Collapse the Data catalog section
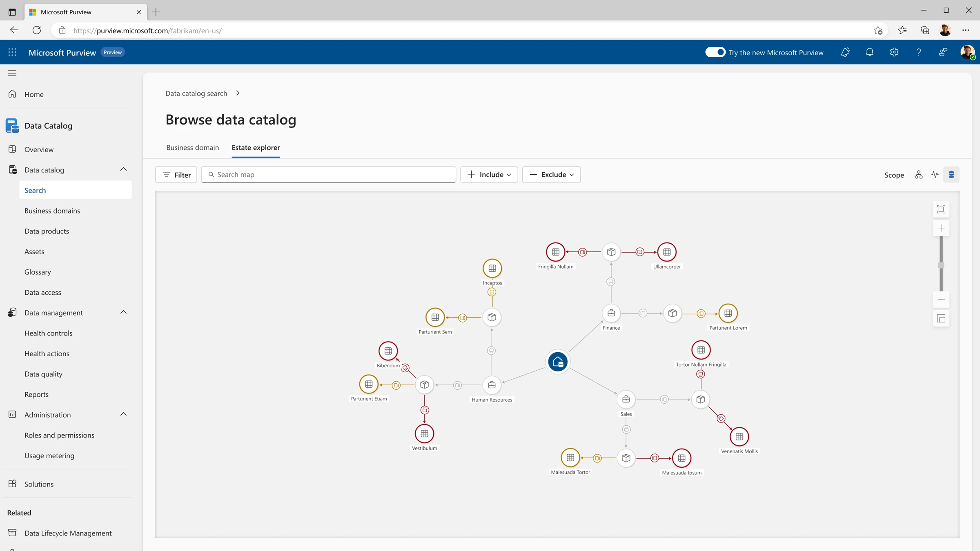Image resolution: width=980 pixels, height=551 pixels. pyautogui.click(x=123, y=170)
